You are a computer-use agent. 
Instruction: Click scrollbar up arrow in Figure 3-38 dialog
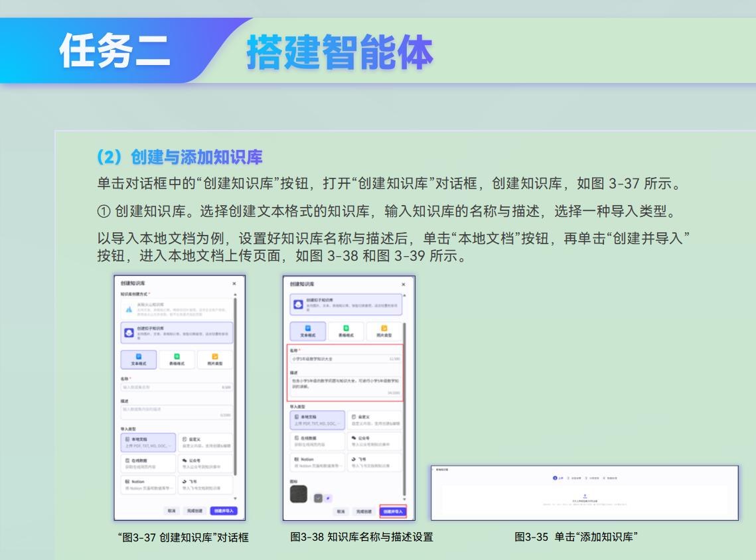404,295
